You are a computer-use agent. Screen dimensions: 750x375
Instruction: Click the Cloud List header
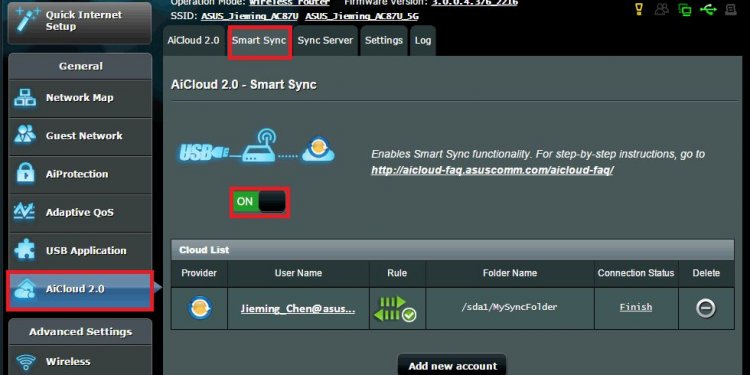[452, 250]
